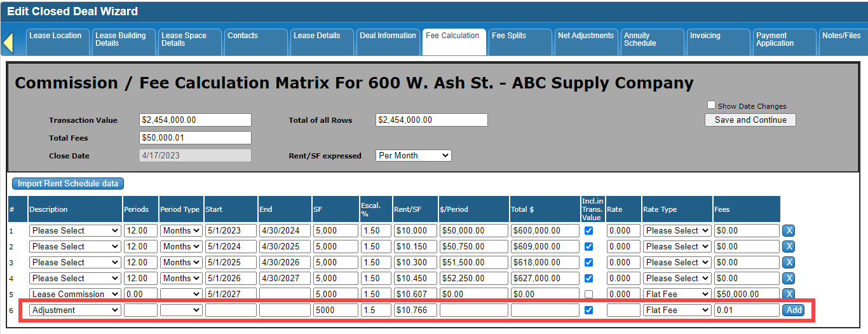Open the Rent/SF expressed Per Month dropdown

[413, 155]
